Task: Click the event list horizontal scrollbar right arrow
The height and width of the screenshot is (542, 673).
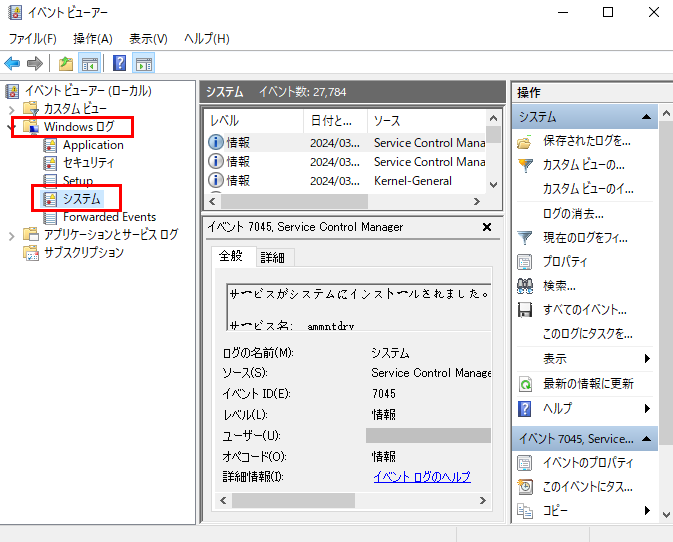Action: click(x=476, y=201)
